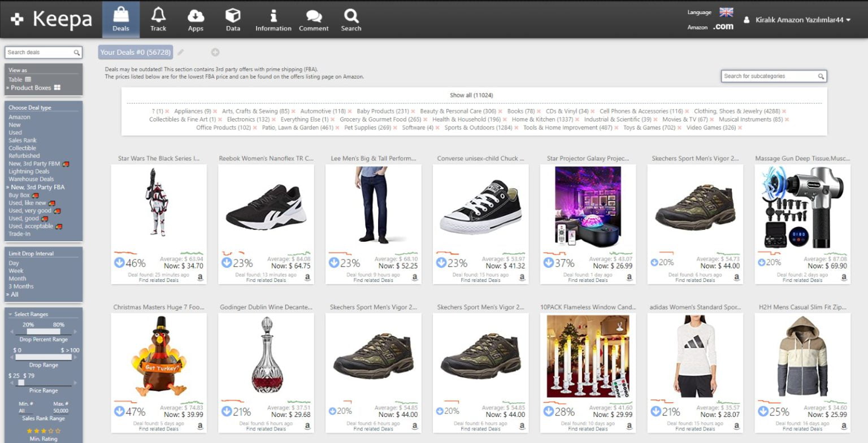Open 10PACK Flameless Window Candles image
Viewport: 868px width, 443px height.
[x=588, y=356]
